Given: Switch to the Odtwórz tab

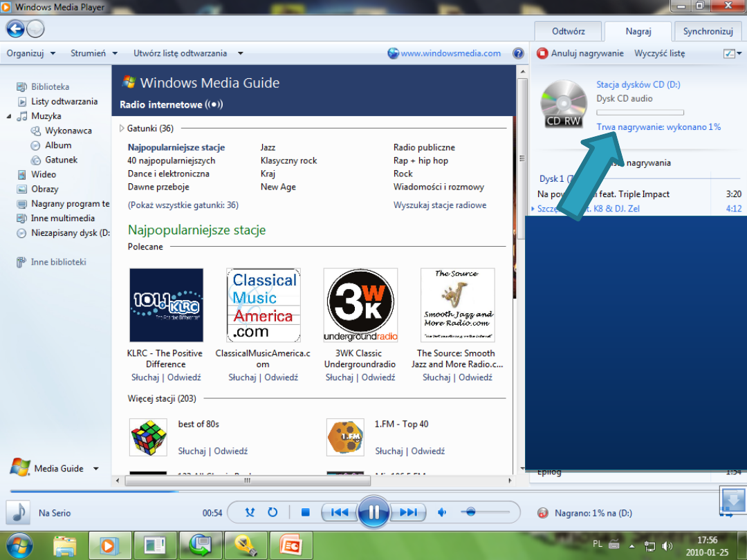Looking at the screenshot, I should pos(568,31).
